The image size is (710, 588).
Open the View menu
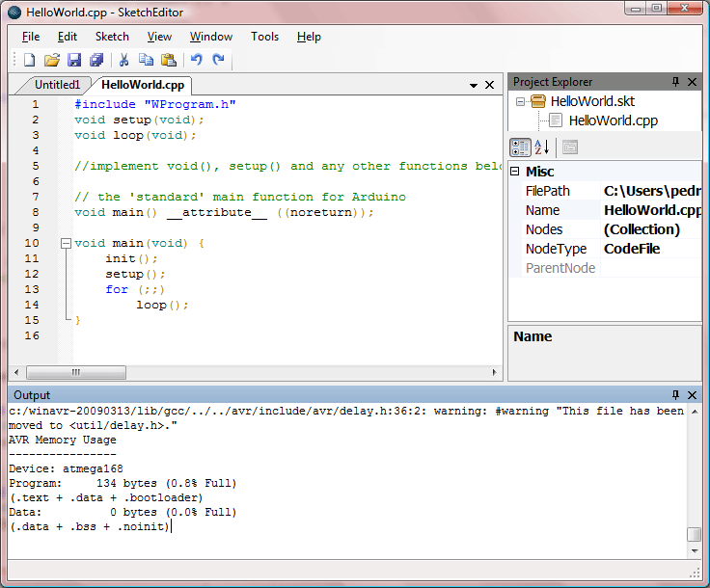[x=159, y=37]
